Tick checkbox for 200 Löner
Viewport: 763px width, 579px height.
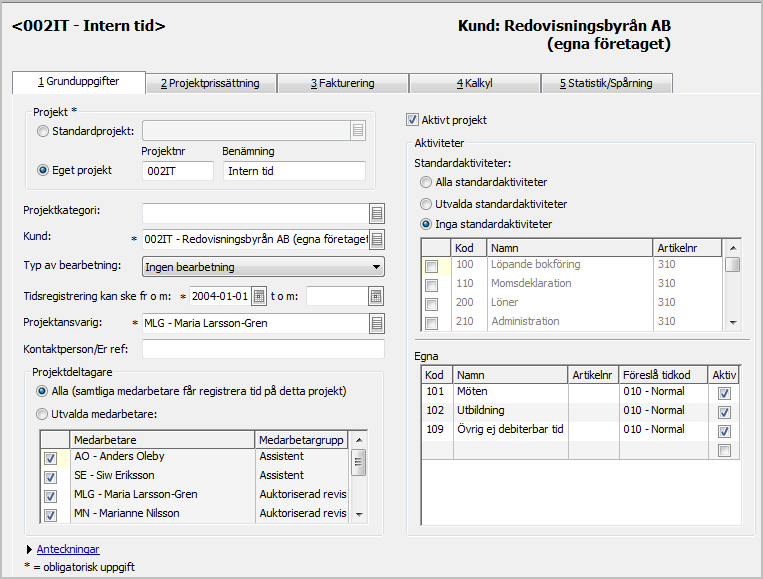(431, 304)
